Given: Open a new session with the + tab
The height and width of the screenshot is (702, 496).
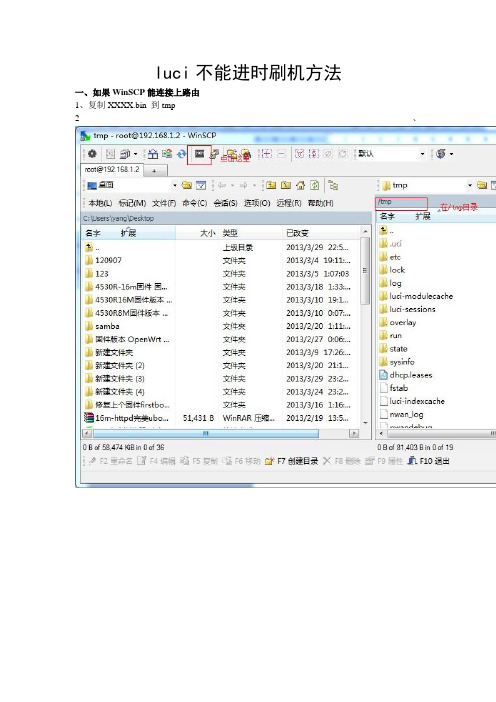Looking at the screenshot, I should click(x=154, y=171).
